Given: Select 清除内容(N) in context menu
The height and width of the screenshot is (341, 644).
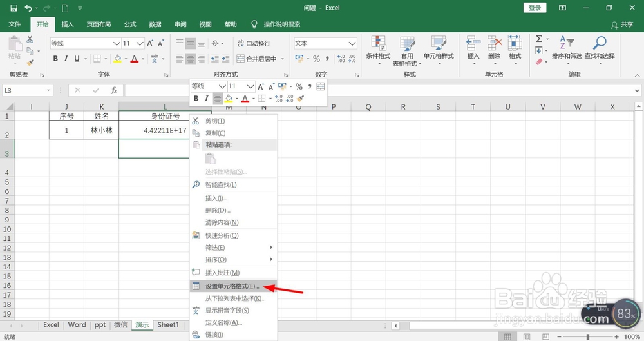Looking at the screenshot, I should click(x=233, y=222).
